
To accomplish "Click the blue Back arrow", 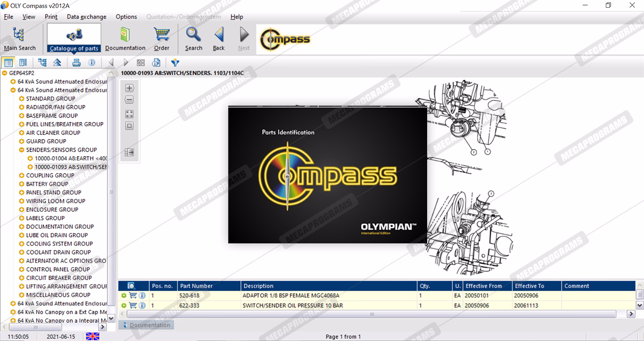I will [219, 39].
